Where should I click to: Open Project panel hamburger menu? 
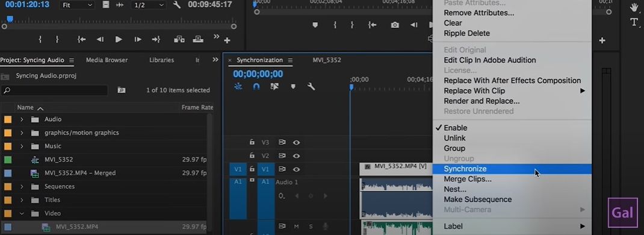72,60
